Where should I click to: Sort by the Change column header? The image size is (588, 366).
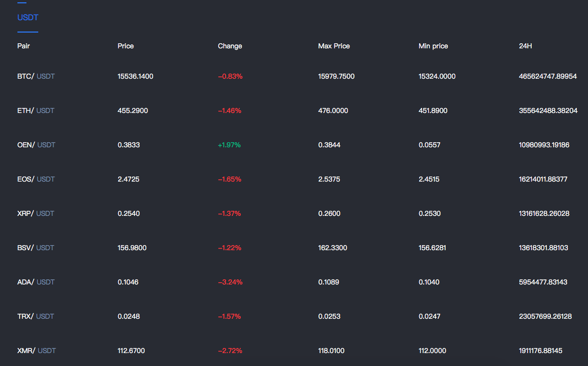[230, 46]
